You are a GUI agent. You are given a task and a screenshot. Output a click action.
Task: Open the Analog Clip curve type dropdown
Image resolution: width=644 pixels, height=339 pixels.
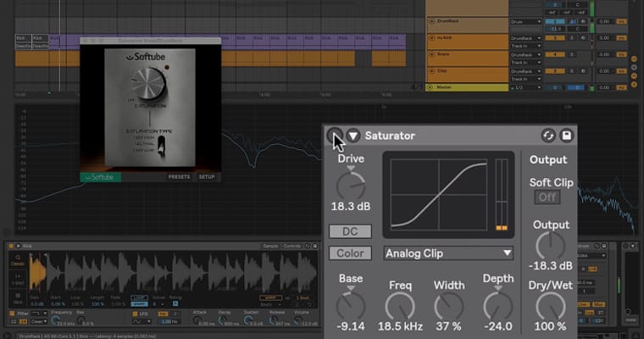pyautogui.click(x=448, y=253)
